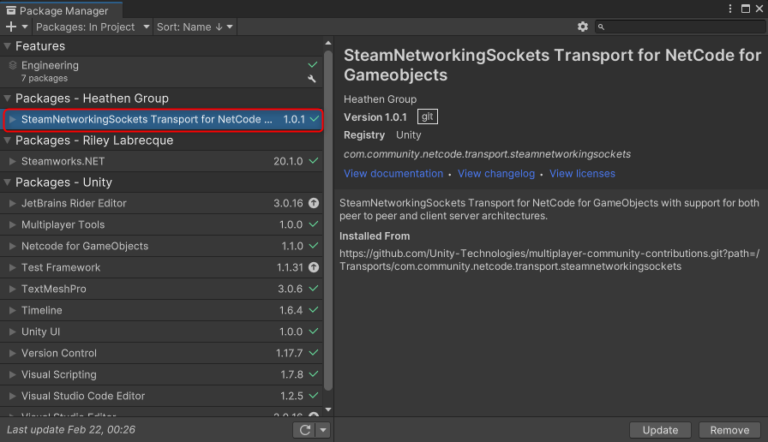Open the dropdown arrow beside the refresh button

tap(323, 430)
